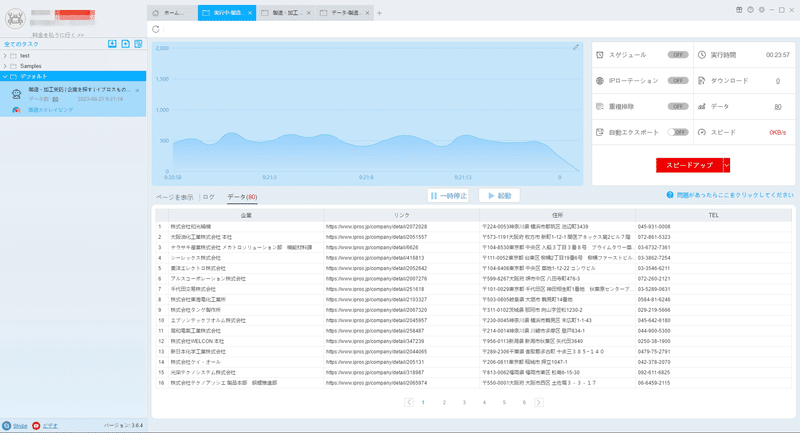
Task: Open the dropdown arrow beside スピードアップ
Action: point(727,165)
